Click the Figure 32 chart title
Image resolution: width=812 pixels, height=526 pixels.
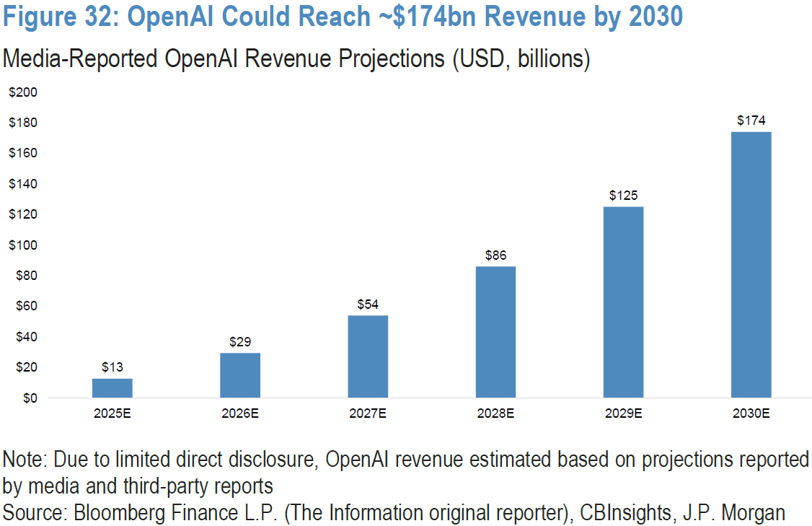tap(343, 17)
